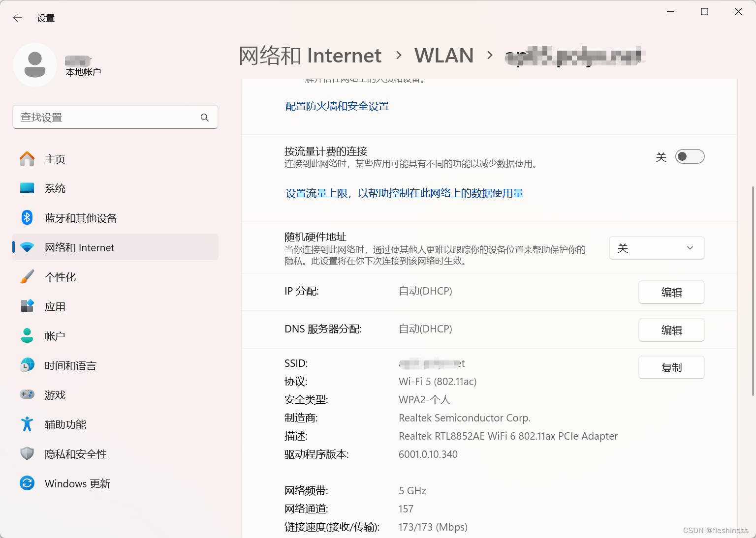756x538 pixels.
Task: Open 系统 settings in the sidebar
Action: point(55,188)
